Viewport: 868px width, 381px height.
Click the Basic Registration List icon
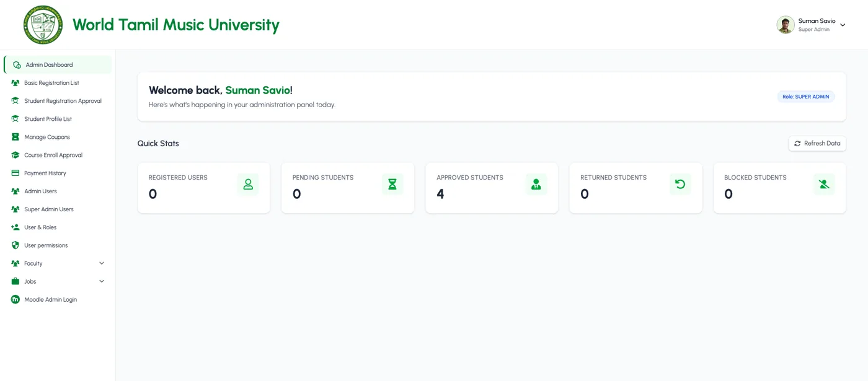pyautogui.click(x=15, y=83)
